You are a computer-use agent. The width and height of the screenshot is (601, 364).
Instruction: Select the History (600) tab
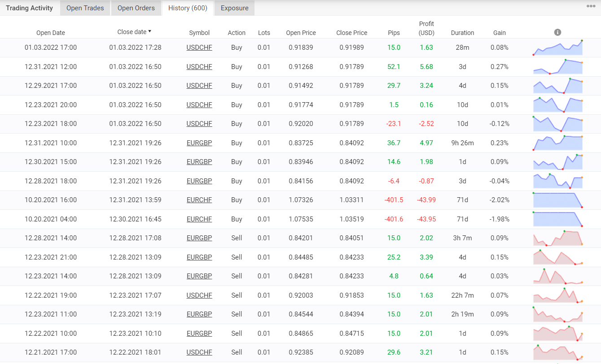point(188,8)
